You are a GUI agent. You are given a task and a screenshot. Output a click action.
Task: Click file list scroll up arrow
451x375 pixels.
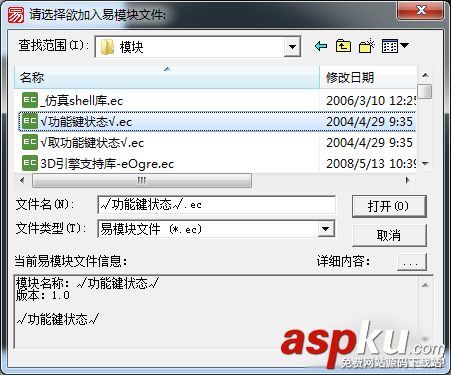click(425, 75)
